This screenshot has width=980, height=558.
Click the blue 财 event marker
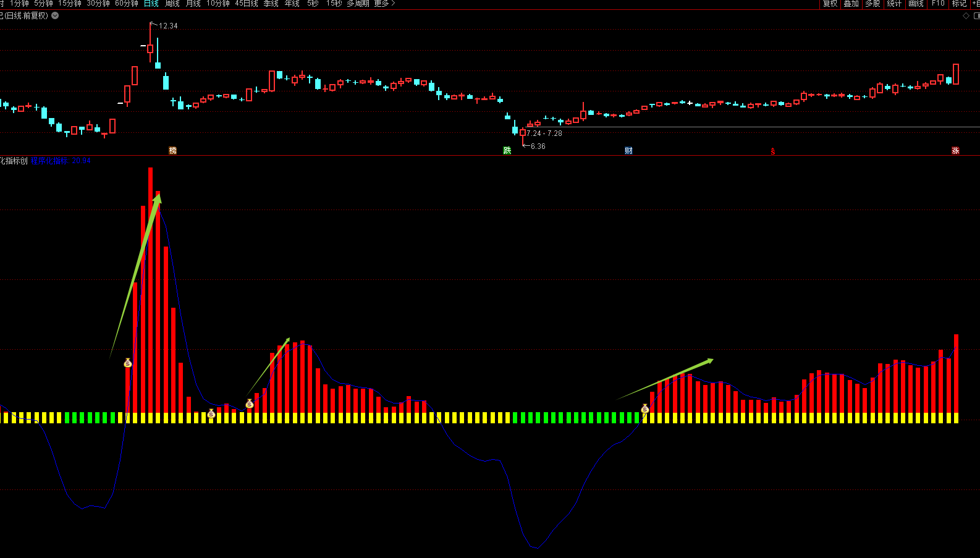(628, 151)
